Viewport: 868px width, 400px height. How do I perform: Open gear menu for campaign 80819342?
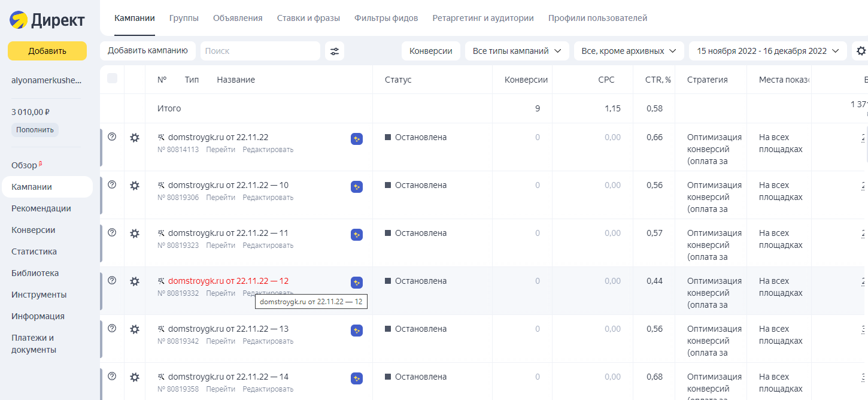(x=135, y=329)
